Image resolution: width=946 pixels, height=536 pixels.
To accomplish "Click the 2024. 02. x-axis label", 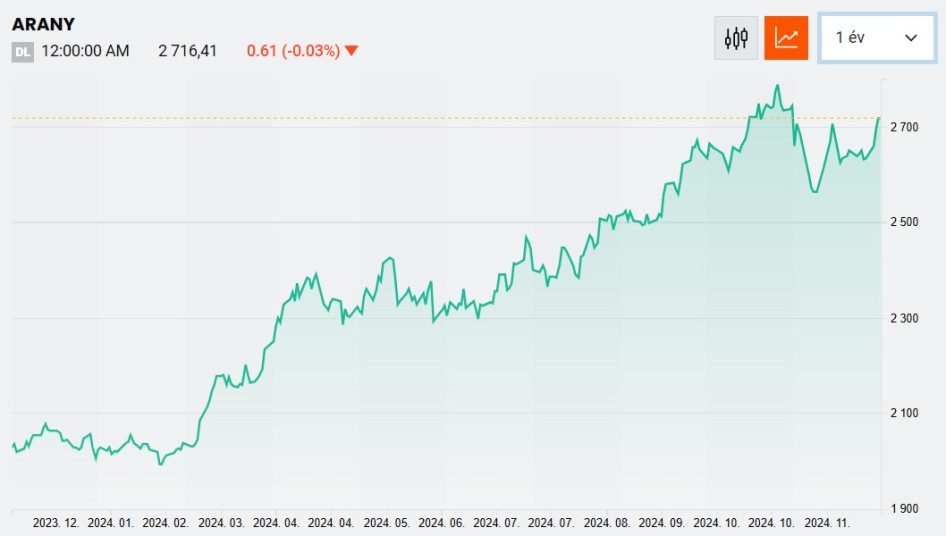I will [165, 523].
